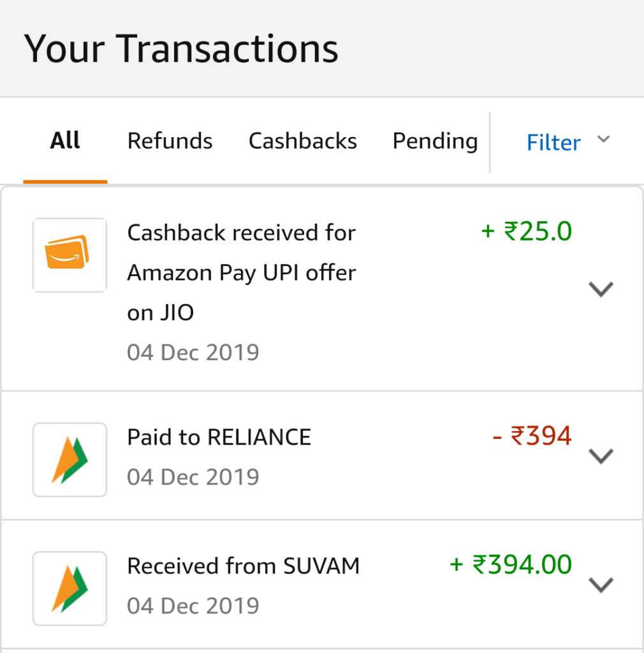Tap the + ₹394.00 credit amount
This screenshot has height=653, width=644.
click(511, 565)
